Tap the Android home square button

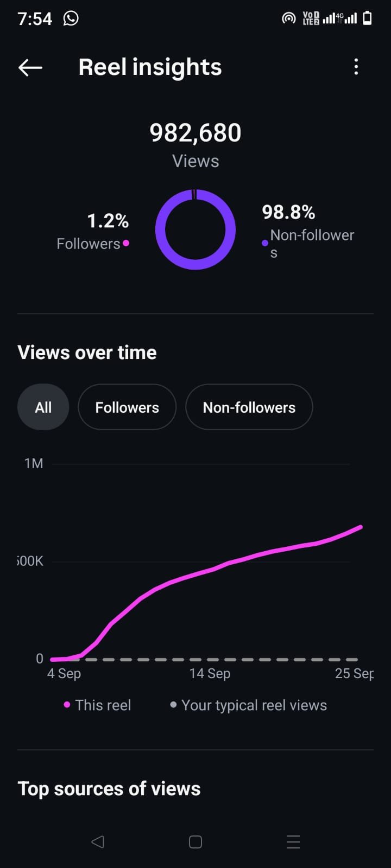tap(195, 841)
